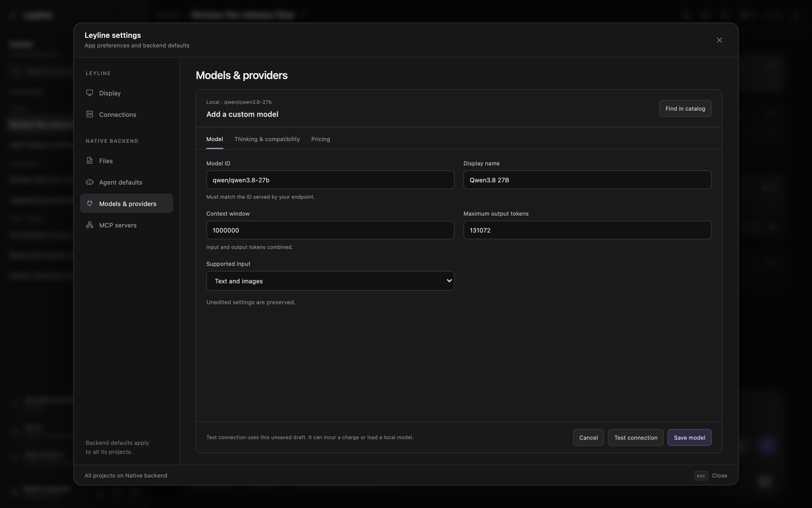812x508 pixels.
Task: Click the Test connection button
Action: [636, 437]
